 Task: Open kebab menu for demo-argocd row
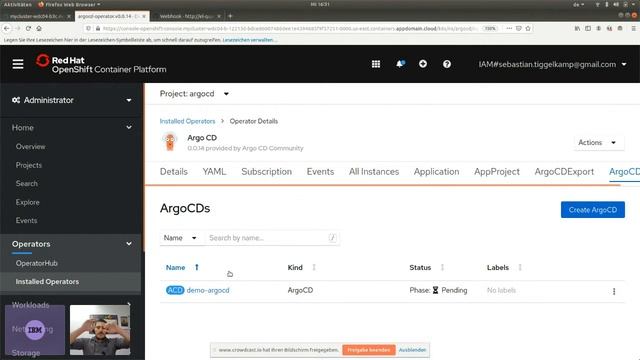pyautogui.click(x=614, y=291)
